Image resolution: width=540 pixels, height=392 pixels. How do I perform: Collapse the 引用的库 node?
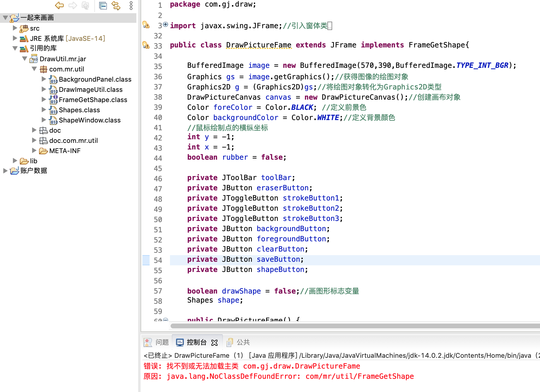(15, 48)
